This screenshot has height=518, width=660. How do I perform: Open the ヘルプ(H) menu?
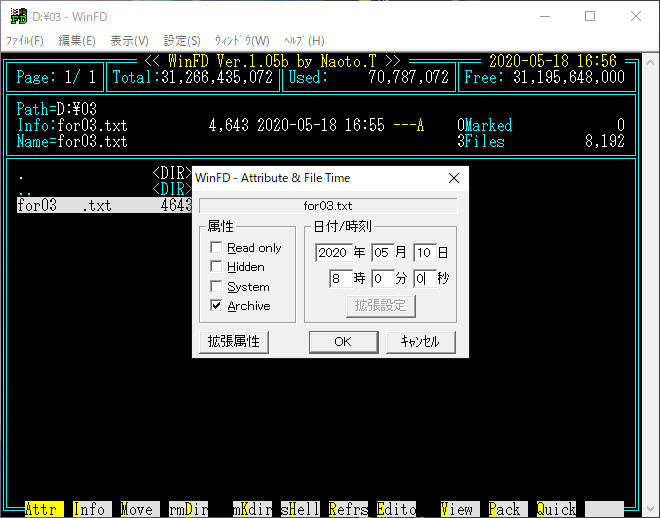303,41
